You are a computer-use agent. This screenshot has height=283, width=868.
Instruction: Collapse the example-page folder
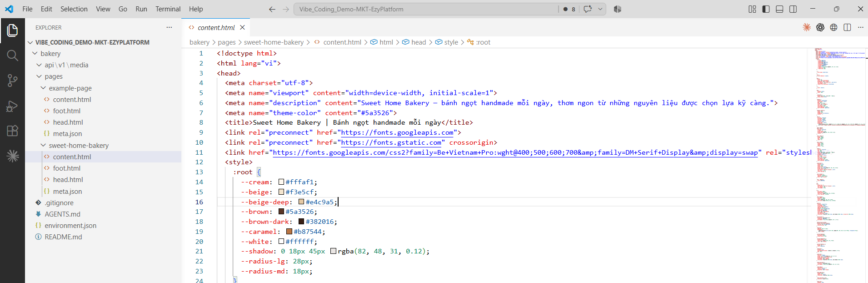tap(43, 88)
